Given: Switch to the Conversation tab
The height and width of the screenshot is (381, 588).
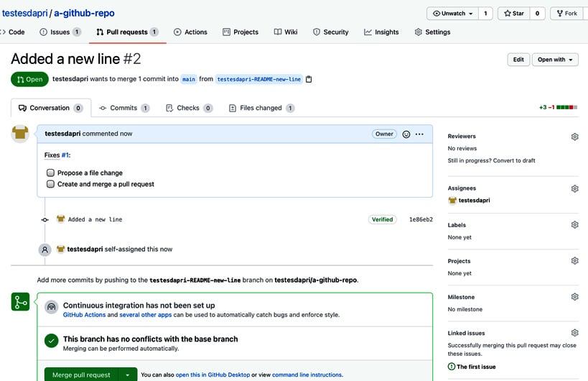Looking at the screenshot, I should [x=51, y=108].
